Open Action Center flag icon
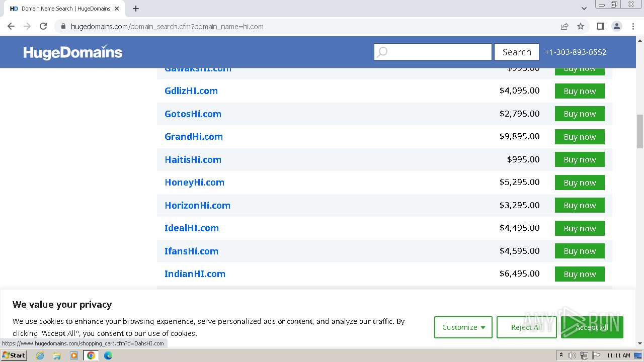Screen dimensions: 644x362 (596, 355)
